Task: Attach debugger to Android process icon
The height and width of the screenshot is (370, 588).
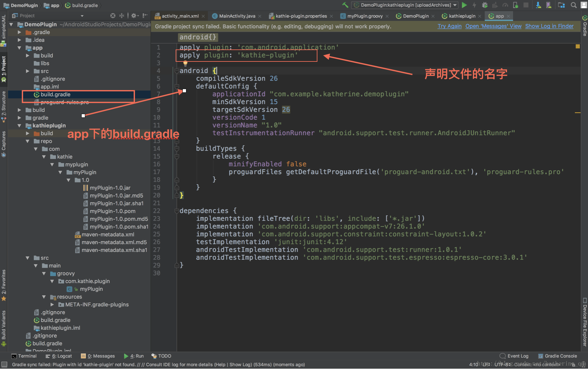Action: [x=515, y=5]
